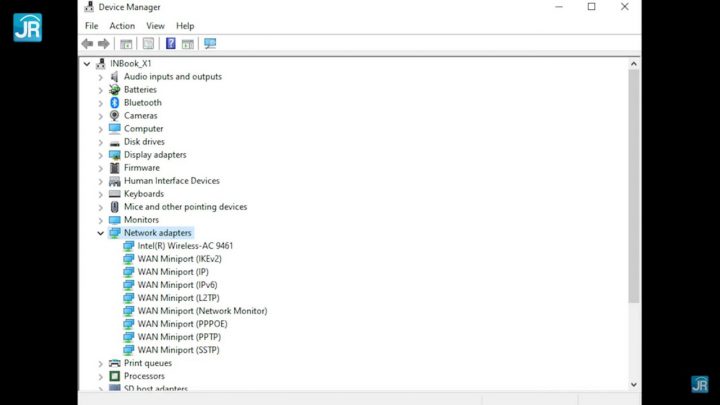Click the Cameras webcam icon
The image size is (720, 405).
click(114, 116)
